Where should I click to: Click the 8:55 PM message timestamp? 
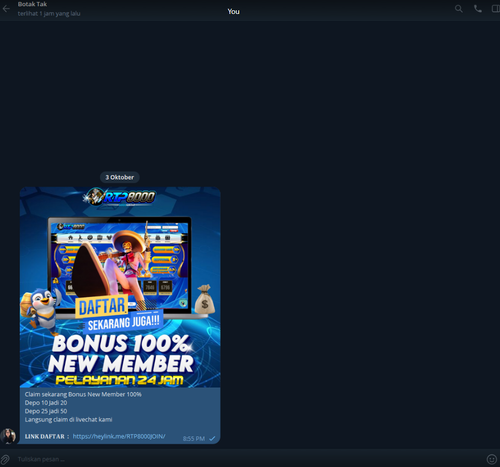pos(194,439)
